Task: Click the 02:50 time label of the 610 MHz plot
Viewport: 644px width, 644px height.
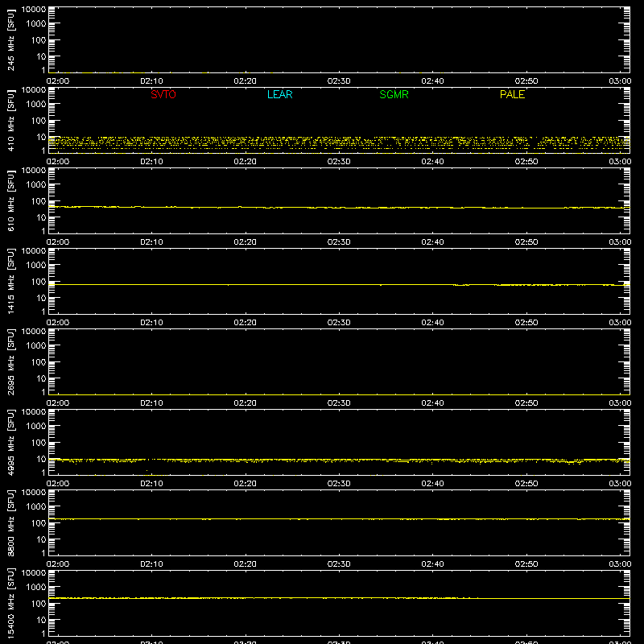Action: pos(526,242)
